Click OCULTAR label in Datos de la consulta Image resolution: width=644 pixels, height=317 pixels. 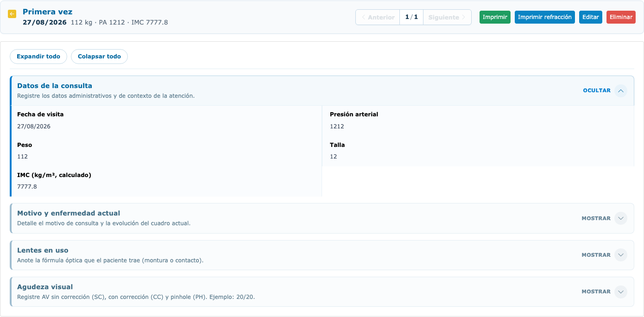pyautogui.click(x=597, y=91)
